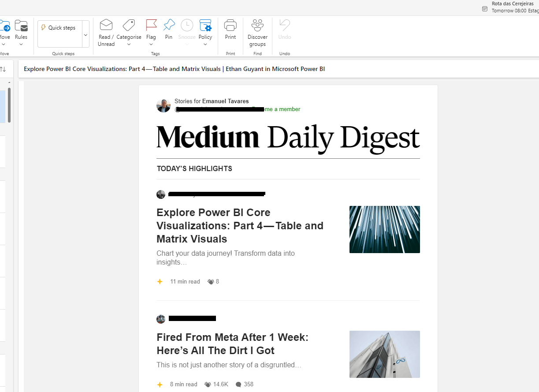Click the TODAY'S HIGHLIGHTS heading
This screenshot has height=392, width=539.
pyautogui.click(x=194, y=168)
